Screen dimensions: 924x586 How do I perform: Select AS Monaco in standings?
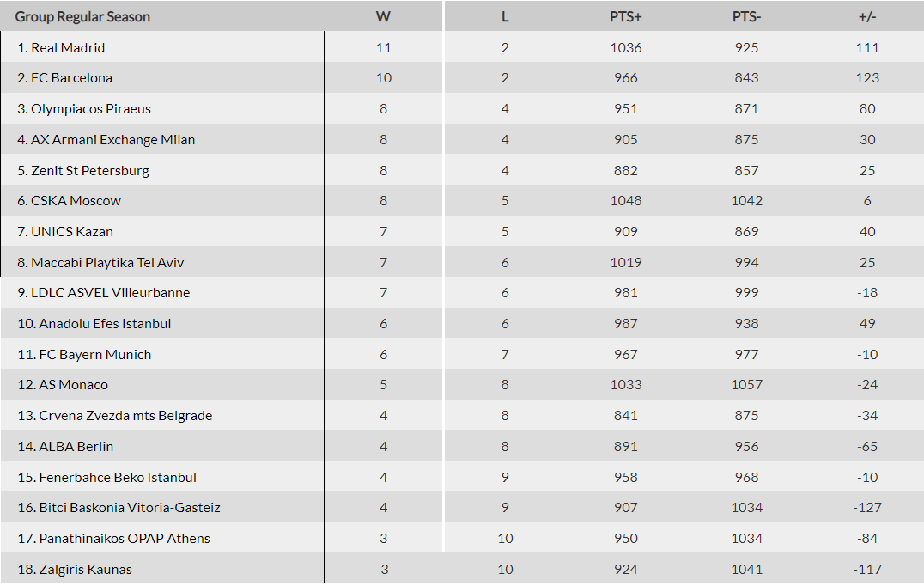pyautogui.click(x=73, y=385)
